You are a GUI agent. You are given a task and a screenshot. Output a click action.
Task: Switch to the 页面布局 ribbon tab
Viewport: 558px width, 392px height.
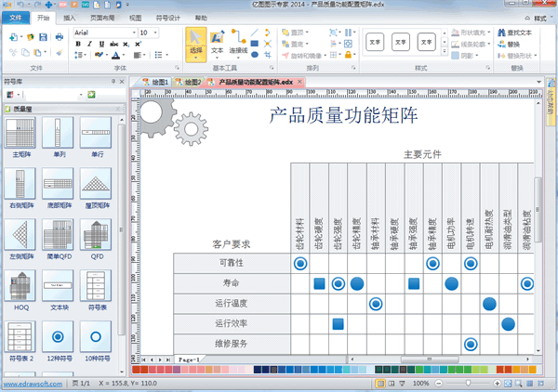pos(102,18)
